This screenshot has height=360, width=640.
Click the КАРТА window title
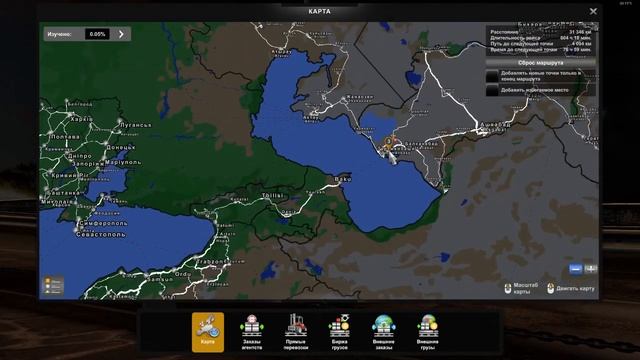pyautogui.click(x=320, y=11)
